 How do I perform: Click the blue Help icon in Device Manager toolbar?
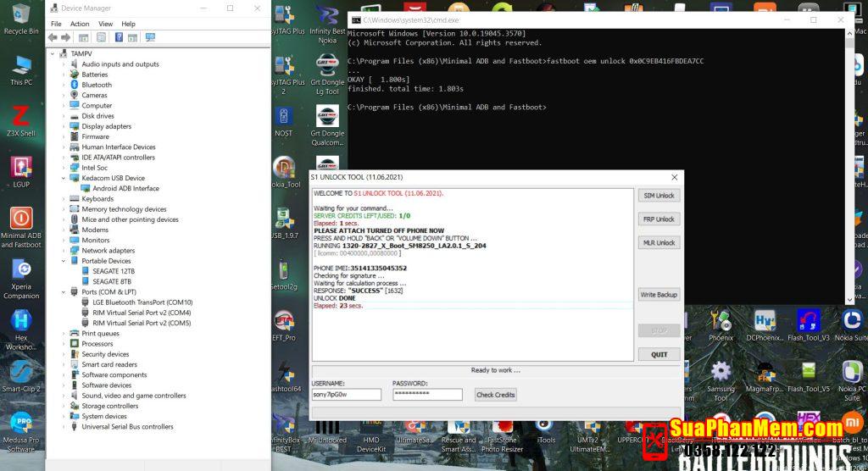119,37
